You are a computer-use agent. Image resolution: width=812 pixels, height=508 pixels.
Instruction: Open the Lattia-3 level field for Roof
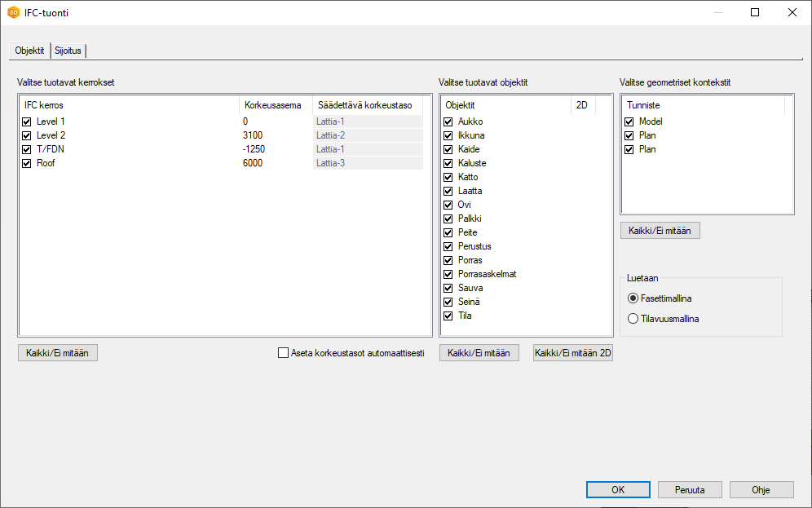pyautogui.click(x=368, y=163)
